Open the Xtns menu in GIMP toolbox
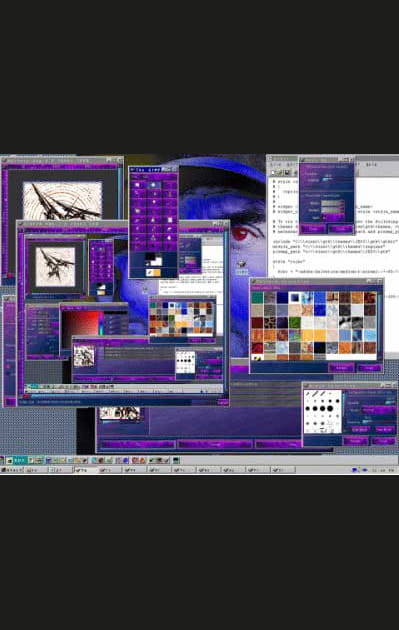This screenshot has height=630, width=399. [145, 177]
